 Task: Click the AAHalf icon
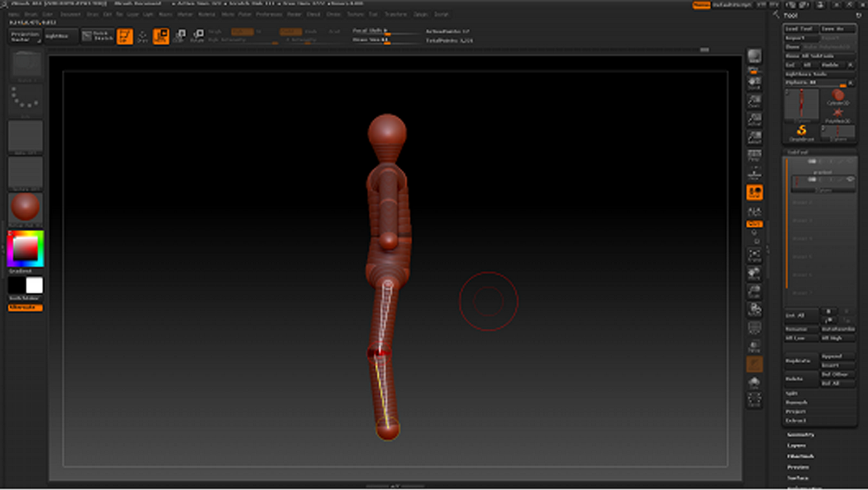754,137
